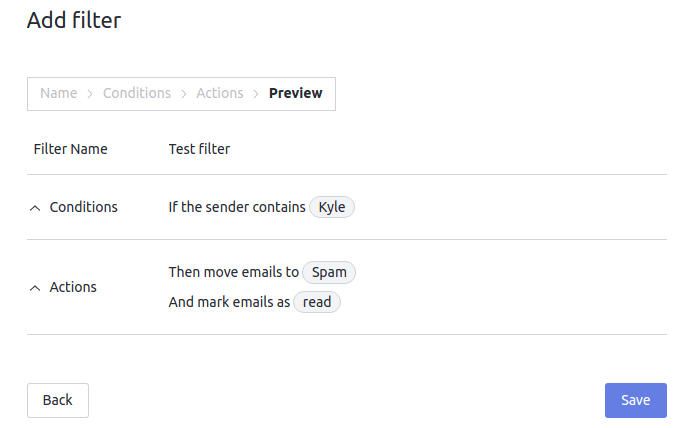This screenshot has height=428, width=696.
Task: Select the Preview breadcrumb step
Action: coord(296,93)
